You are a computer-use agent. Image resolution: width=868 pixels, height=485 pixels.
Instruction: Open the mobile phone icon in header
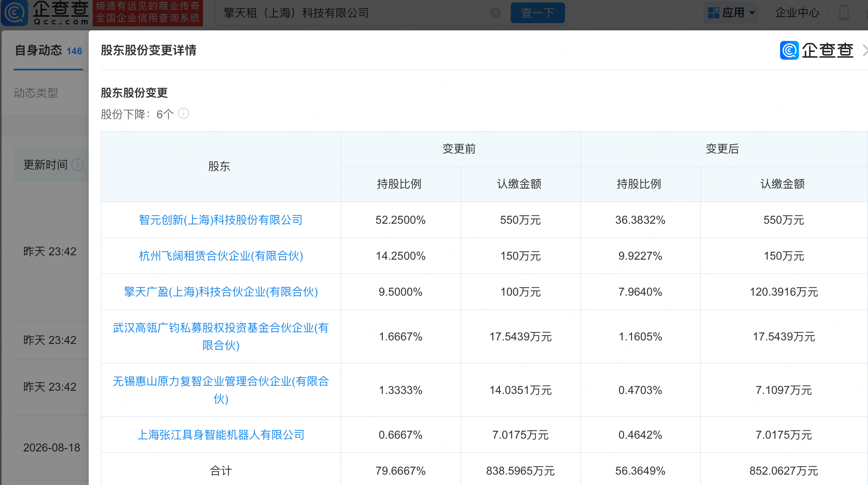(844, 13)
